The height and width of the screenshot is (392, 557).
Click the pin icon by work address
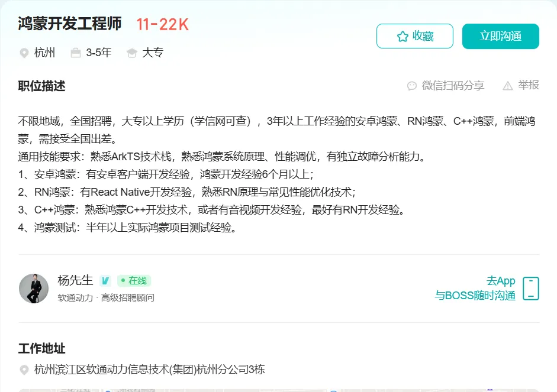point(24,370)
